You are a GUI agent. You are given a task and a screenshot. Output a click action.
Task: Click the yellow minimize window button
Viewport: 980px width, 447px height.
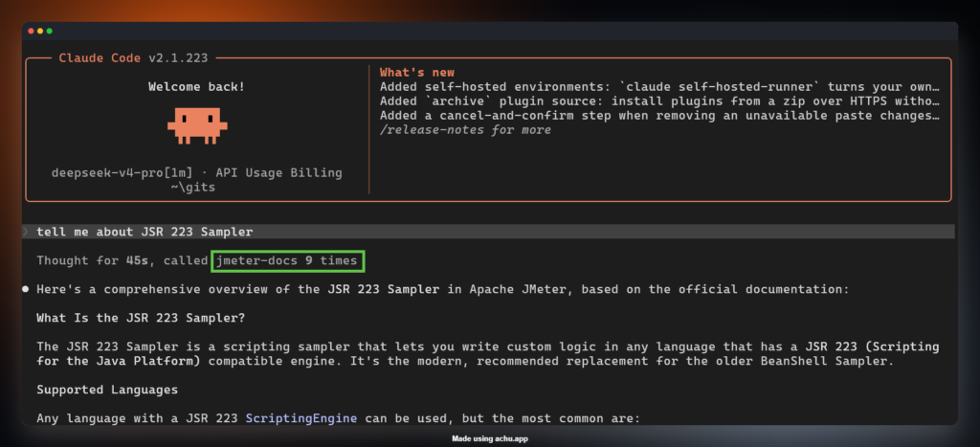pos(40,31)
